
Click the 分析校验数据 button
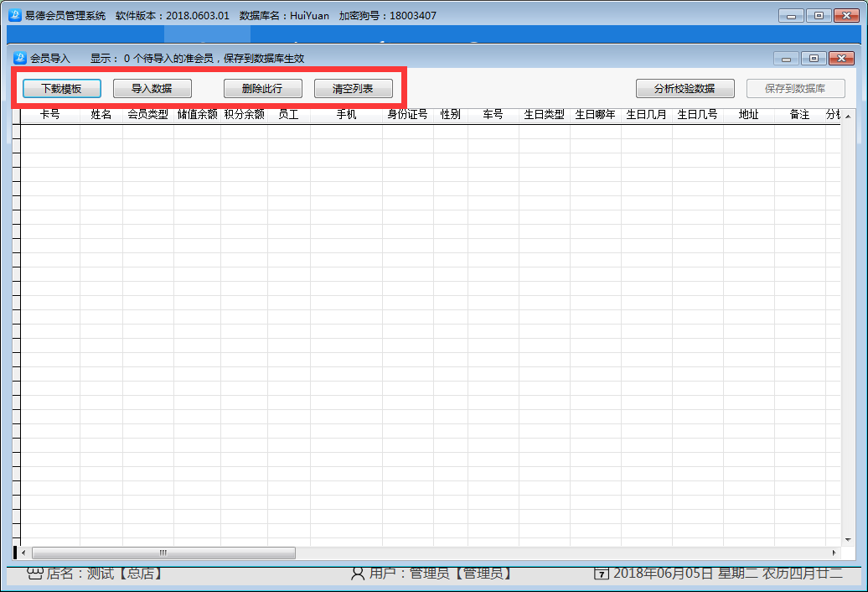[x=685, y=89]
